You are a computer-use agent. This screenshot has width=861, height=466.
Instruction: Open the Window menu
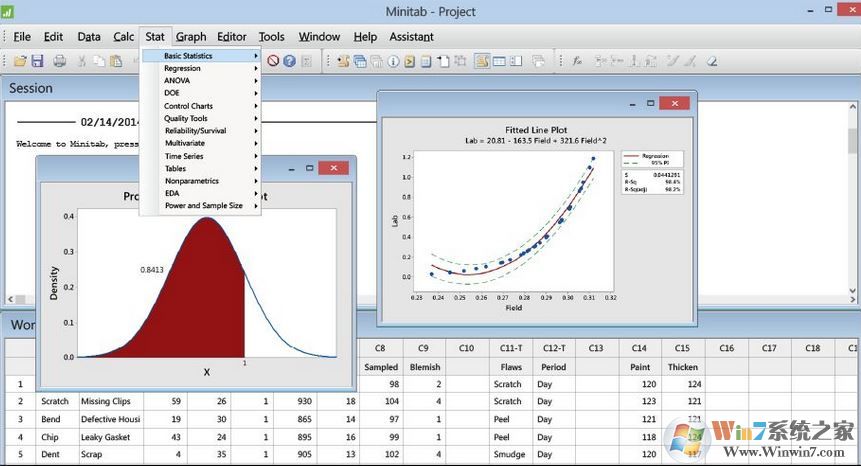[320, 37]
